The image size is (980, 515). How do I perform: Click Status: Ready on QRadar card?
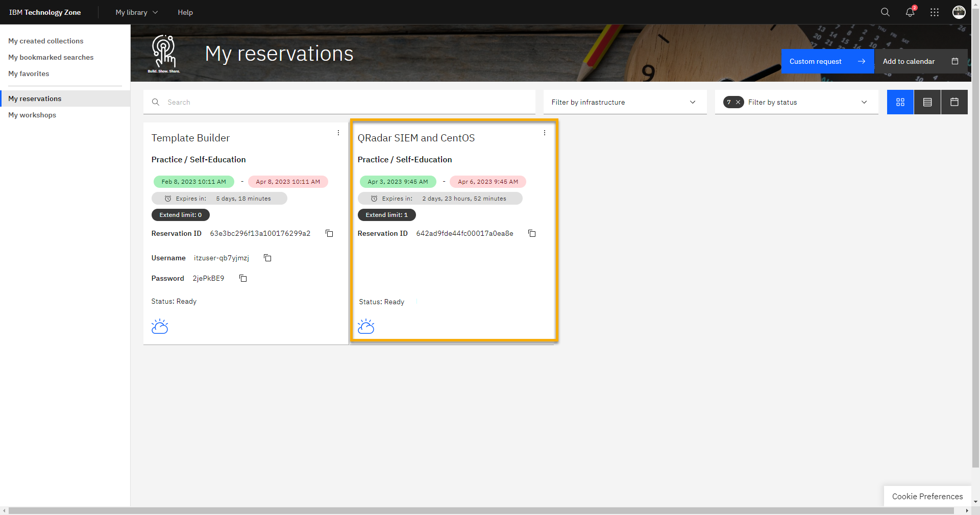(381, 302)
